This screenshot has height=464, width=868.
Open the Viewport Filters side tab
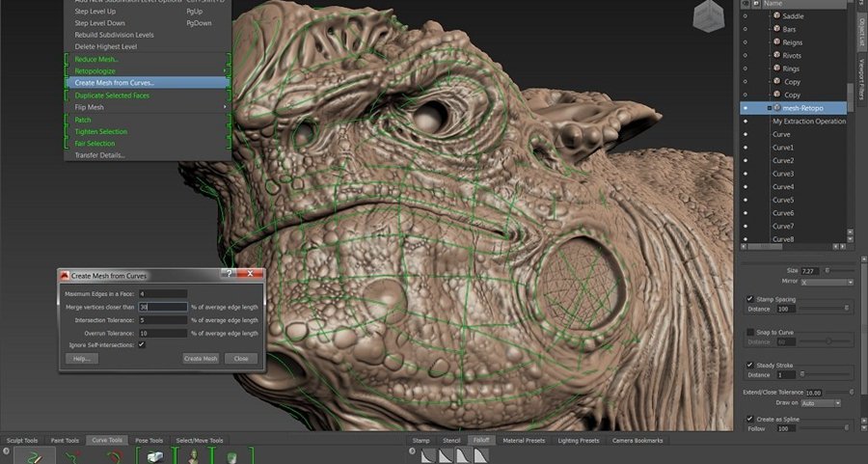[861, 79]
